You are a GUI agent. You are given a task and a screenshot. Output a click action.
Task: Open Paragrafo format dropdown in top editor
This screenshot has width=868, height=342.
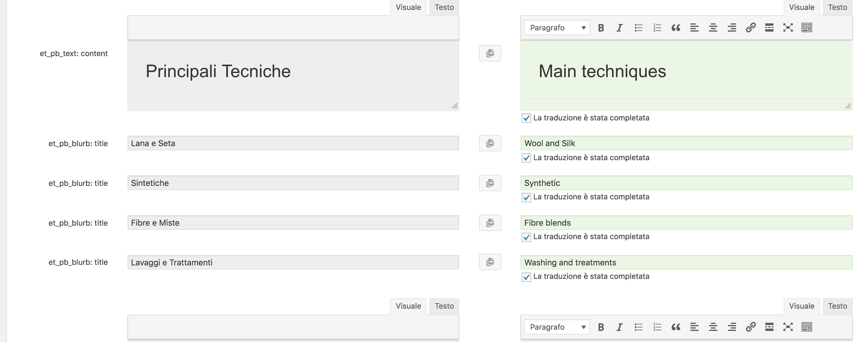(557, 28)
